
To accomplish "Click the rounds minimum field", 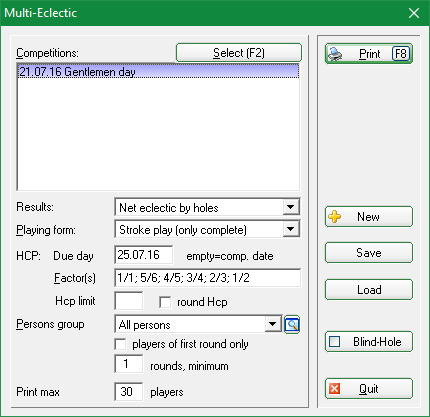I will tap(129, 364).
